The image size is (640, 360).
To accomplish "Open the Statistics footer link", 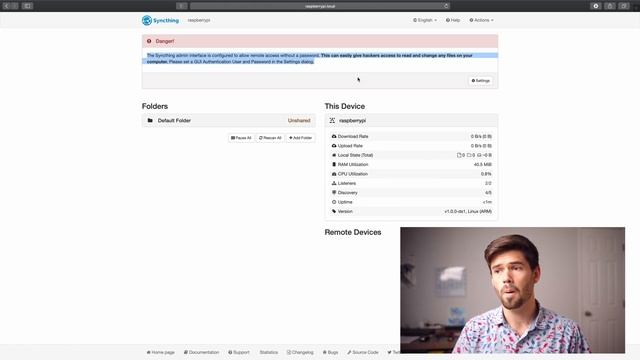I will point(268,352).
